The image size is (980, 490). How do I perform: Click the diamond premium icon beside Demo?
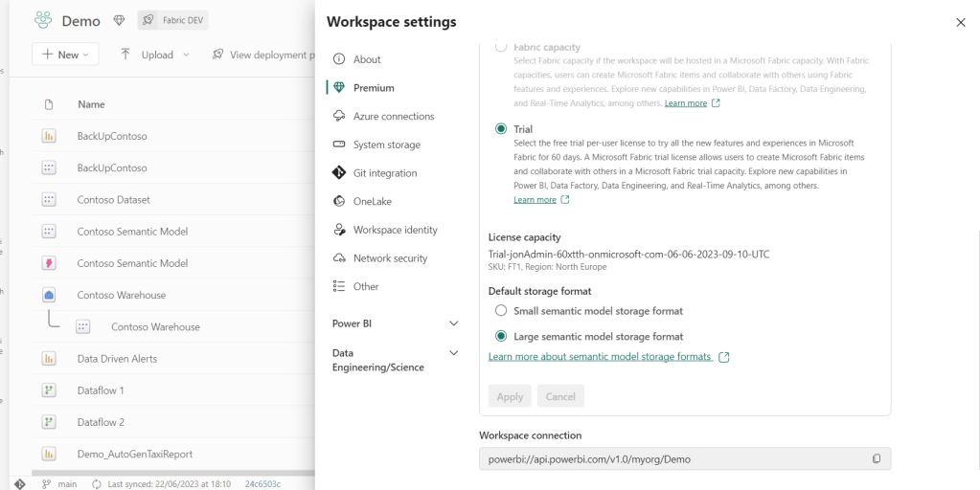[119, 20]
